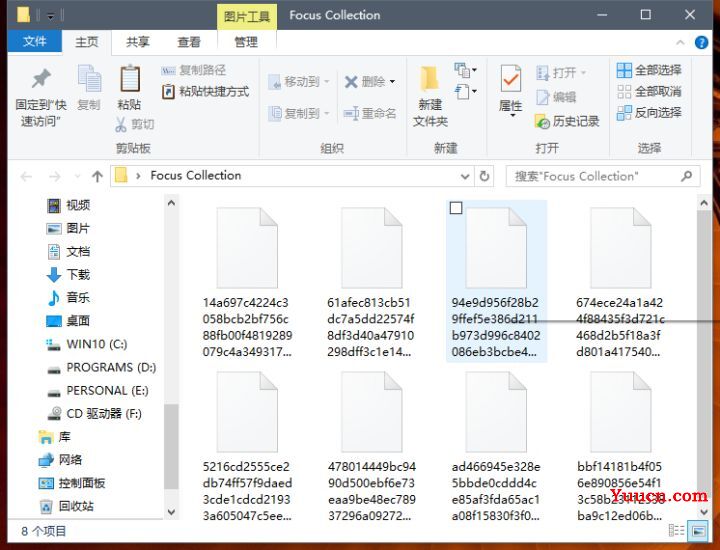720x550 pixels.
Task: Click the Rename (重命名) command
Action: tap(370, 113)
